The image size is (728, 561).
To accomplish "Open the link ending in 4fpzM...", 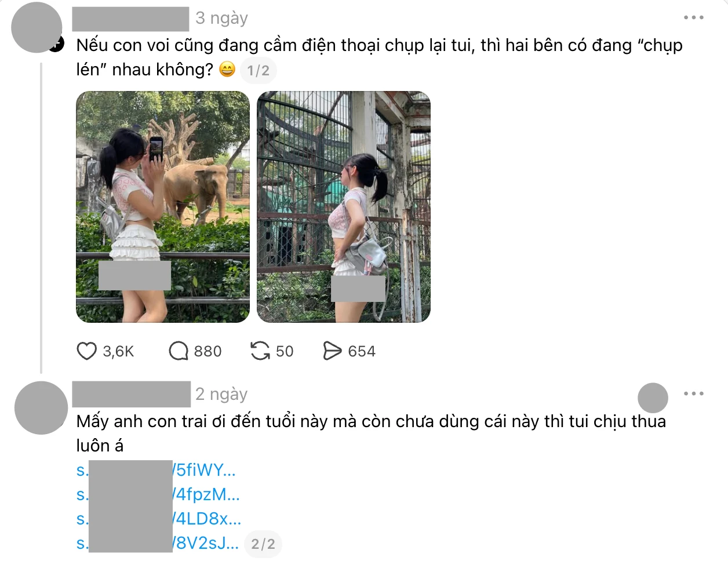I will tap(158, 494).
